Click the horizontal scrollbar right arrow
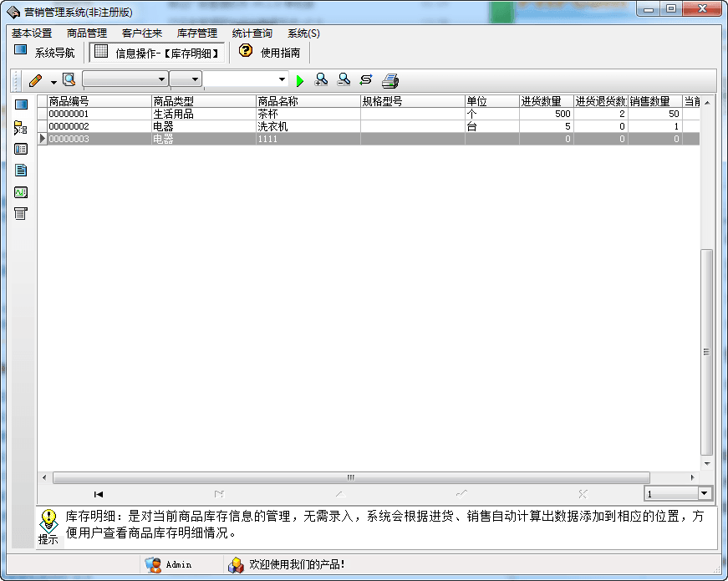 [x=692, y=477]
